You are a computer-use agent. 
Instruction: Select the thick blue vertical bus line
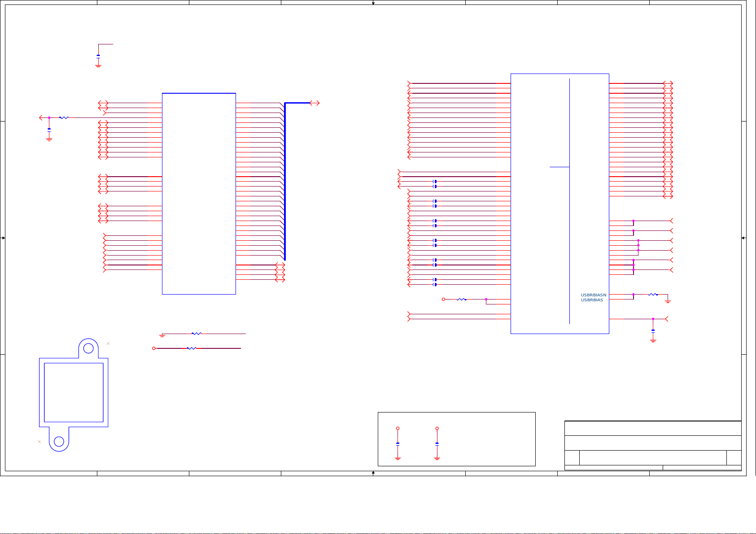tap(285, 182)
